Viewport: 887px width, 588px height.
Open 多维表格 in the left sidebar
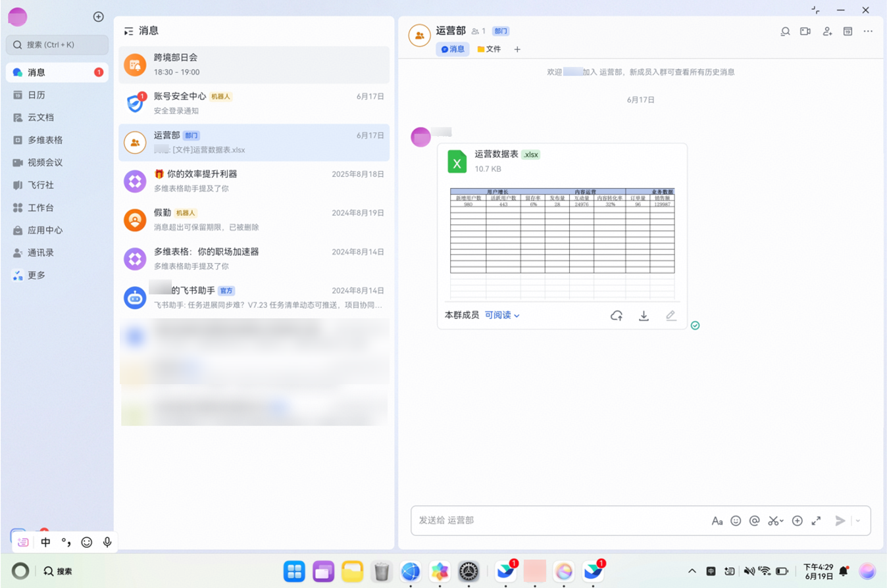(x=57, y=140)
